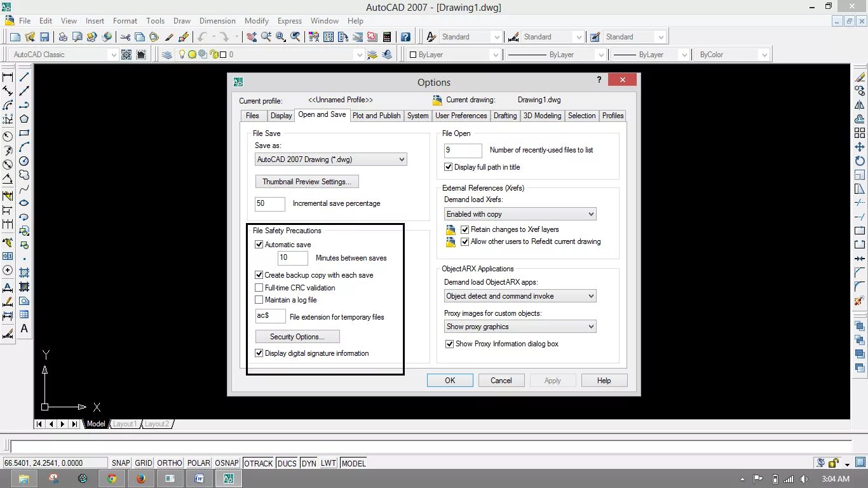Image resolution: width=868 pixels, height=488 pixels.
Task: Select the Explode modify tool
Action: [x=860, y=301]
